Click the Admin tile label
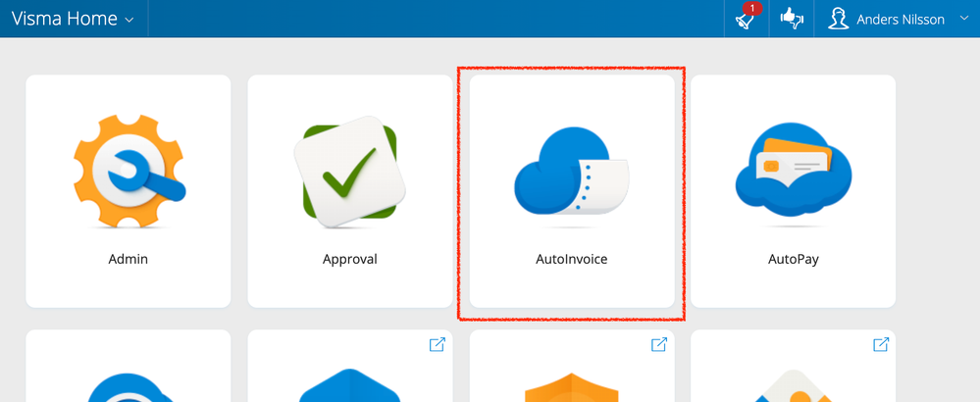 point(129,259)
